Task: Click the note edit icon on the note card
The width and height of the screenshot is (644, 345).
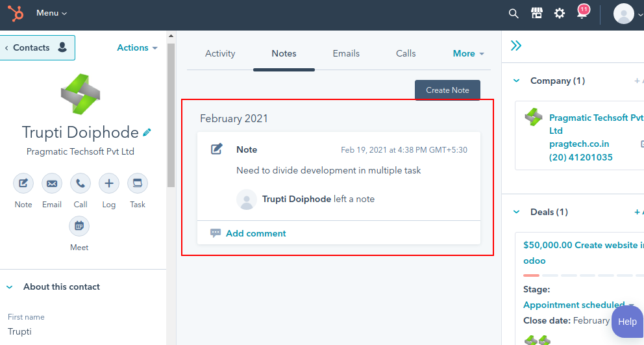Action: pos(216,149)
